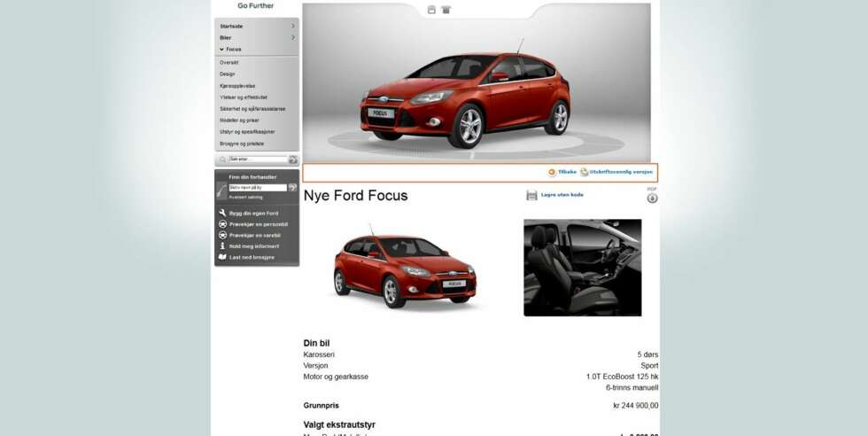Click the search magnifier icon in sidebar
Image resolution: width=868 pixels, height=436 pixels.
click(x=222, y=160)
